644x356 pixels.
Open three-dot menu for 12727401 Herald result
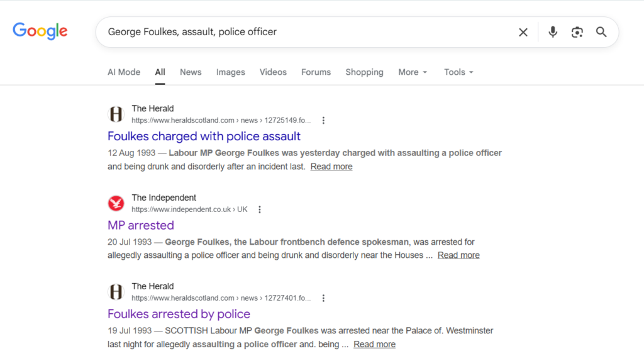tap(324, 298)
